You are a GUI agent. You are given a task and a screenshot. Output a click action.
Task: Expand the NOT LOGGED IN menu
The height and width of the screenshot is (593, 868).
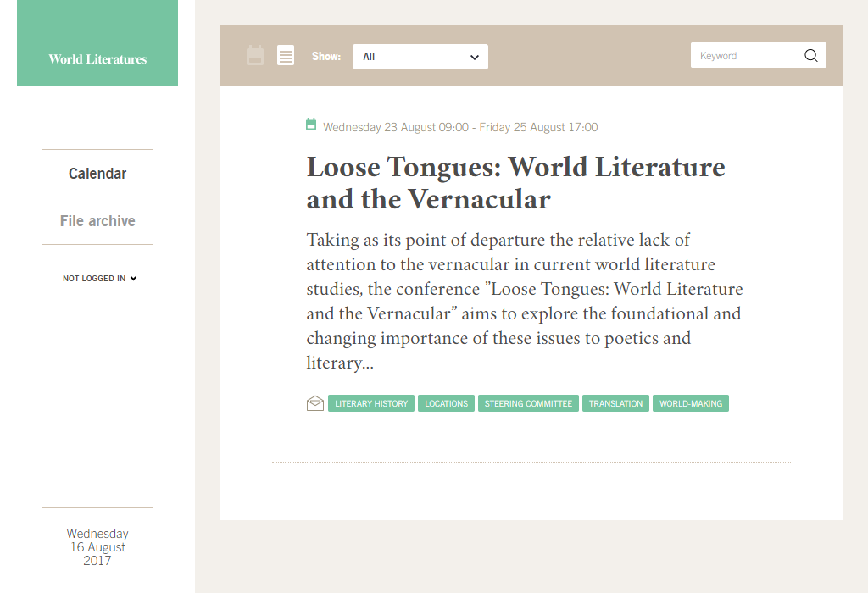(x=100, y=278)
